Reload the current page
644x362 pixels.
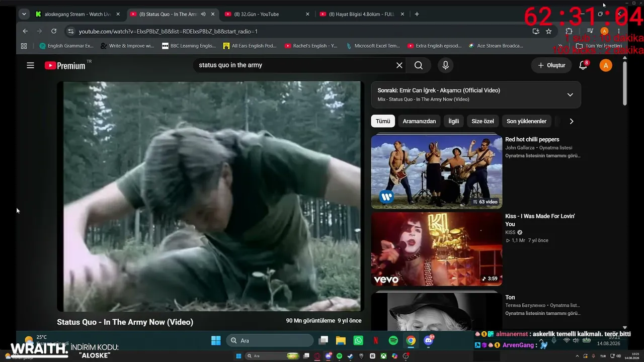click(54, 31)
